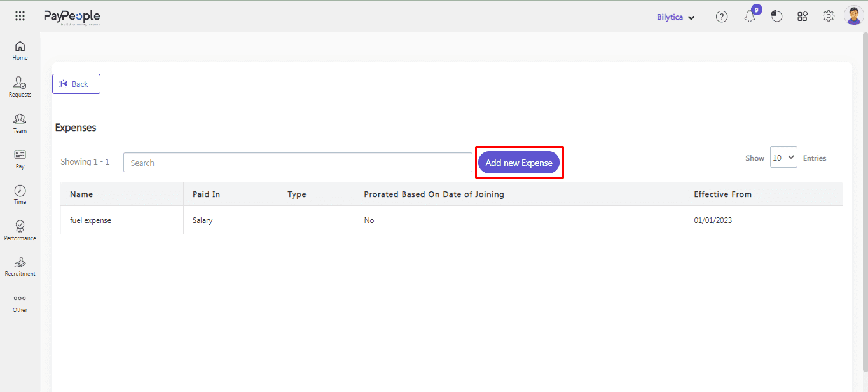Open the apps grid launcher icon

(20, 17)
